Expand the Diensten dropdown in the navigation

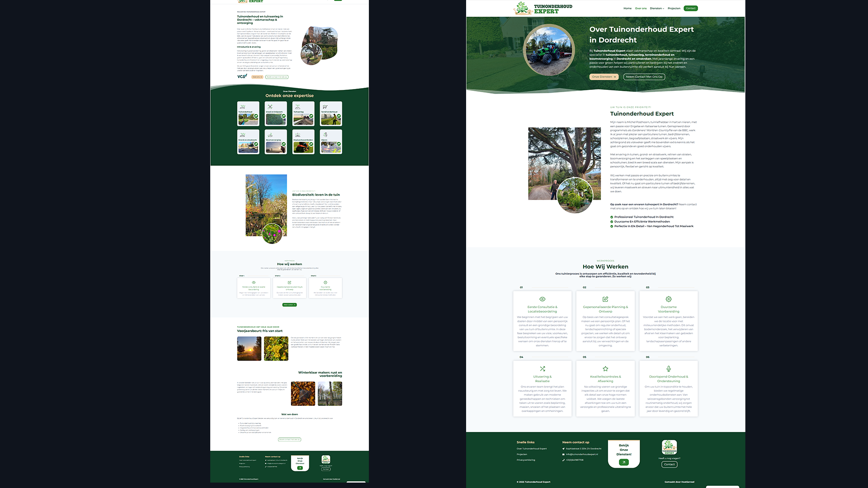656,8
